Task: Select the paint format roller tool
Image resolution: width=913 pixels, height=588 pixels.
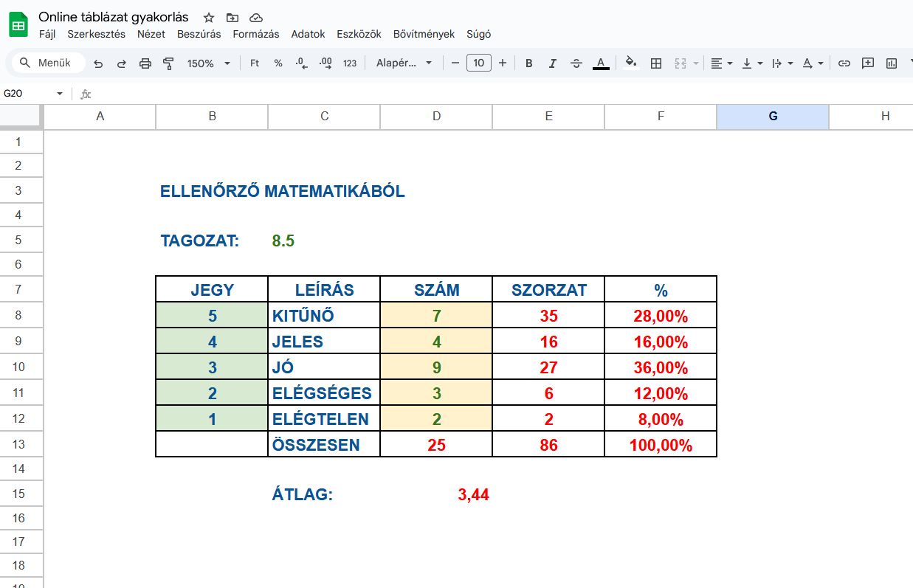Action: (x=168, y=63)
